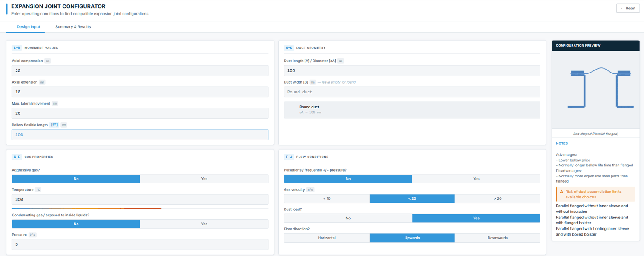Click 'Parallel flanged with floating inner sleeve' option text
The width and height of the screenshot is (644, 256).
pos(592,231)
